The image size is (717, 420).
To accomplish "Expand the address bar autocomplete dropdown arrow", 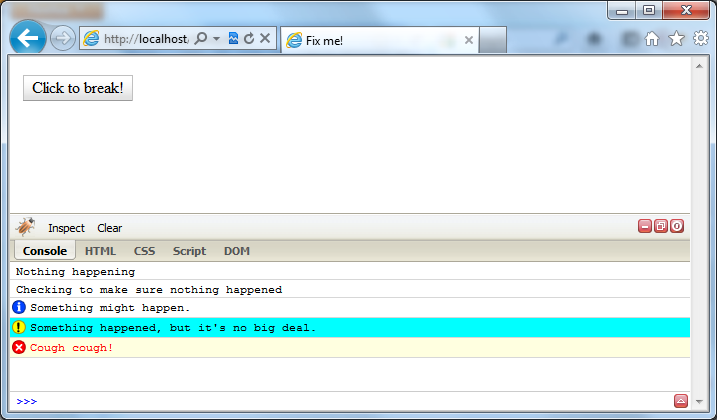I will coord(216,39).
